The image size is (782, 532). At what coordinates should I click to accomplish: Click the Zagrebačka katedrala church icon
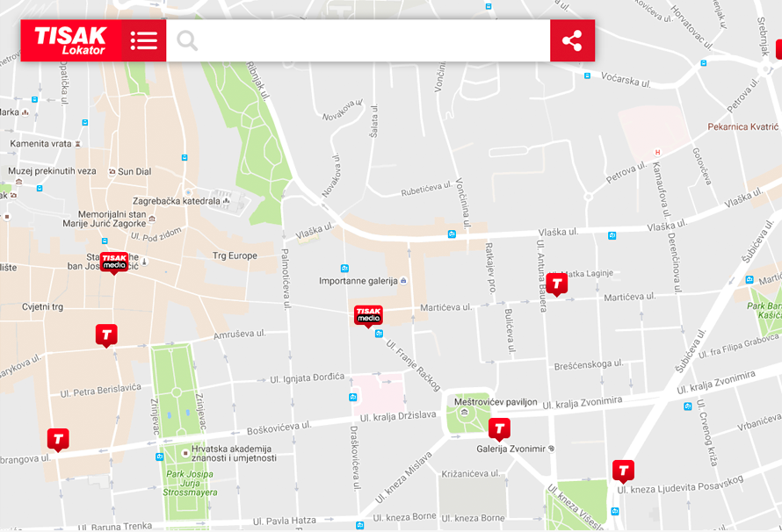click(227, 201)
